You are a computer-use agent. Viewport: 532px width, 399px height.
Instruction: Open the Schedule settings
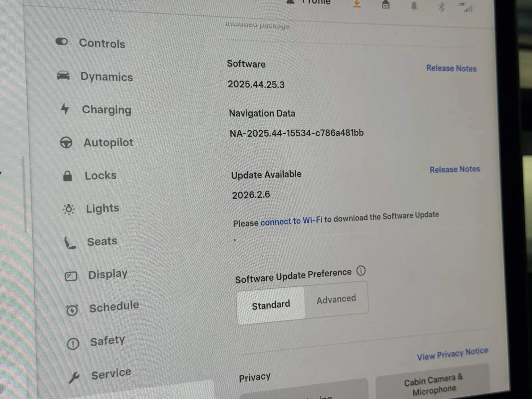[114, 307]
